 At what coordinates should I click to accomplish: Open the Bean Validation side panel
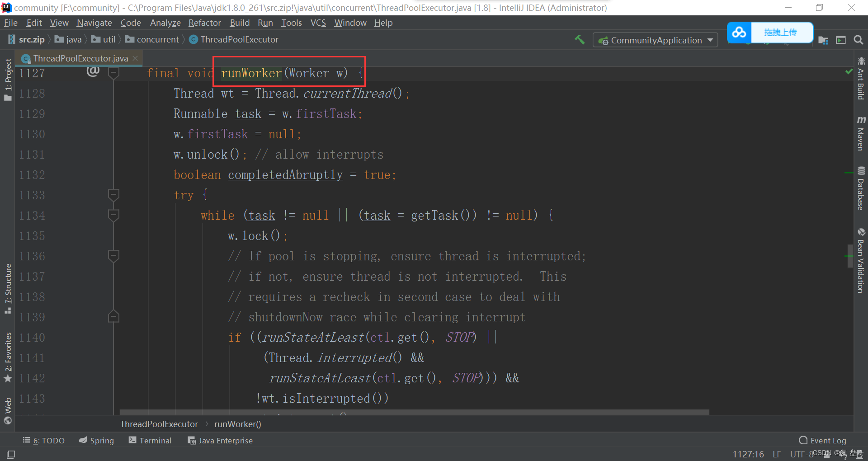click(x=861, y=261)
